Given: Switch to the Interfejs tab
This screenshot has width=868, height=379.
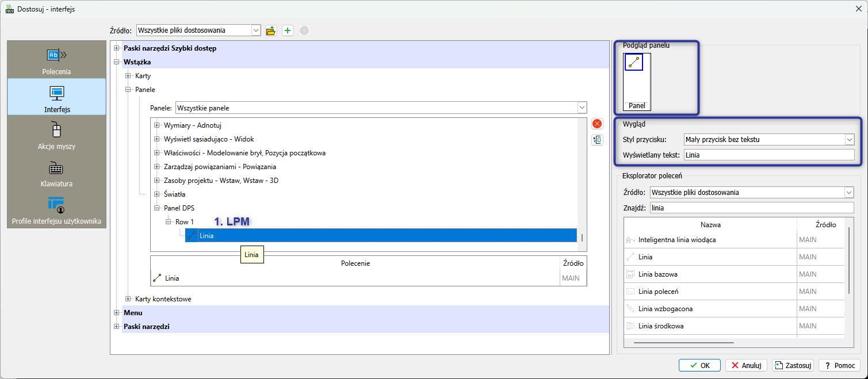Looking at the screenshot, I should point(56,97).
